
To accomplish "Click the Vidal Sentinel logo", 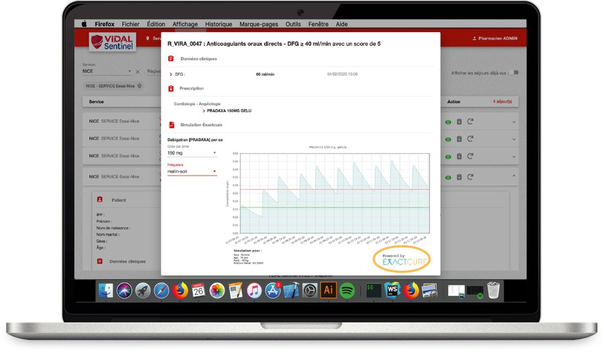I will pos(112,41).
